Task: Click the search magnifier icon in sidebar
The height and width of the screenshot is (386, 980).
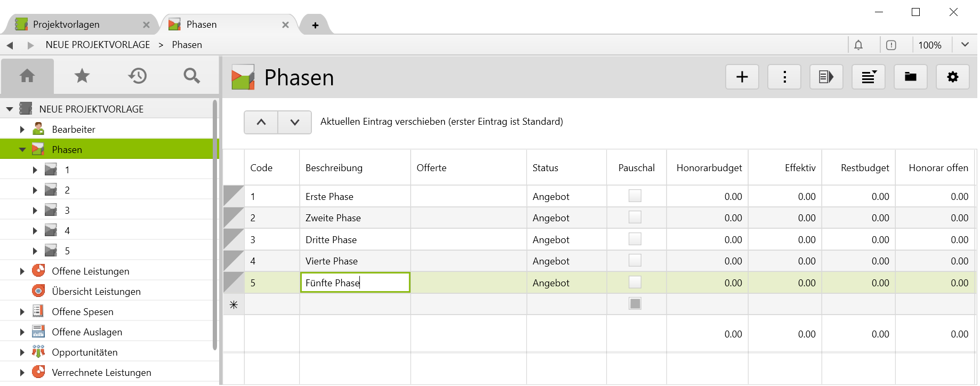Action: pyautogui.click(x=191, y=76)
